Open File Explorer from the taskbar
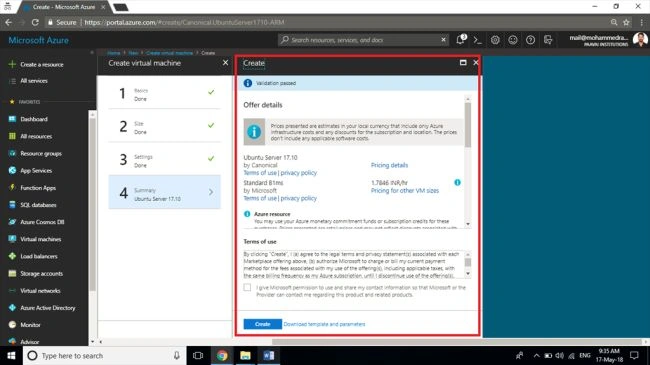Image resolution: width=650 pixels, height=365 pixels. tap(245, 355)
